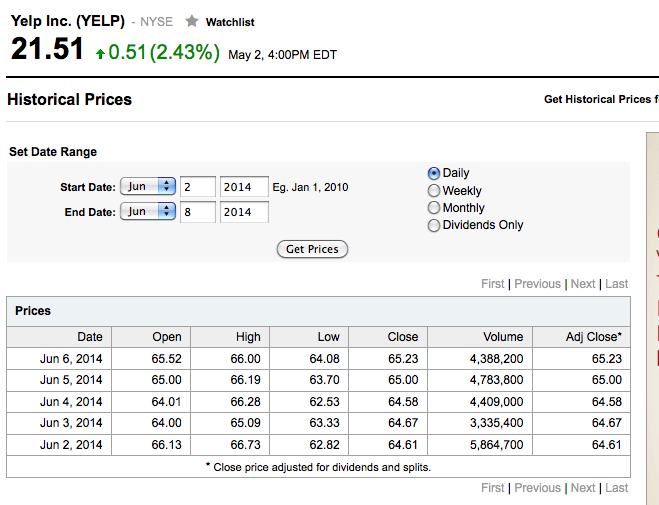Click the NYSE exchange label
The width and height of the screenshot is (659, 505).
156,22
